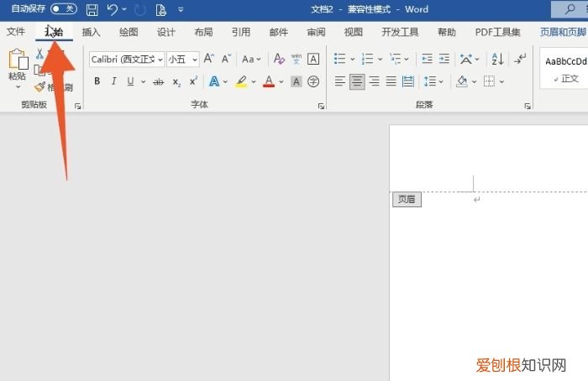
Task: Switch to the 布局 (Layout) tab
Action: [203, 32]
